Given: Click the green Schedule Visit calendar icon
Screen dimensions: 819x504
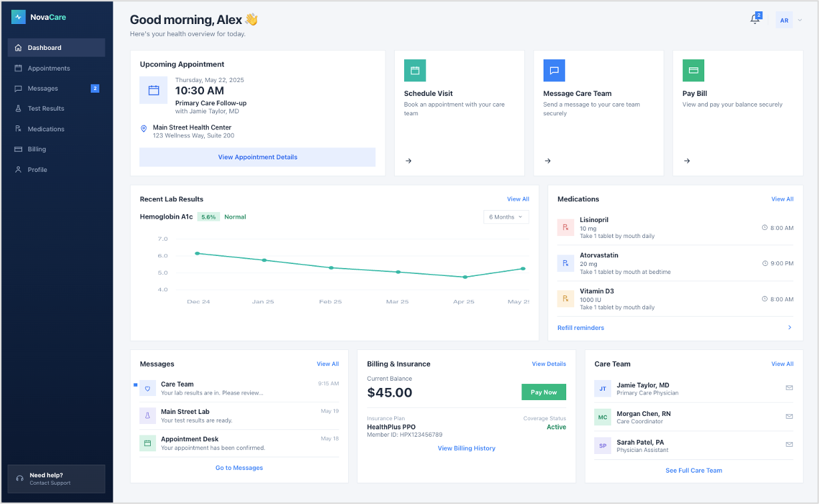Looking at the screenshot, I should tap(415, 70).
